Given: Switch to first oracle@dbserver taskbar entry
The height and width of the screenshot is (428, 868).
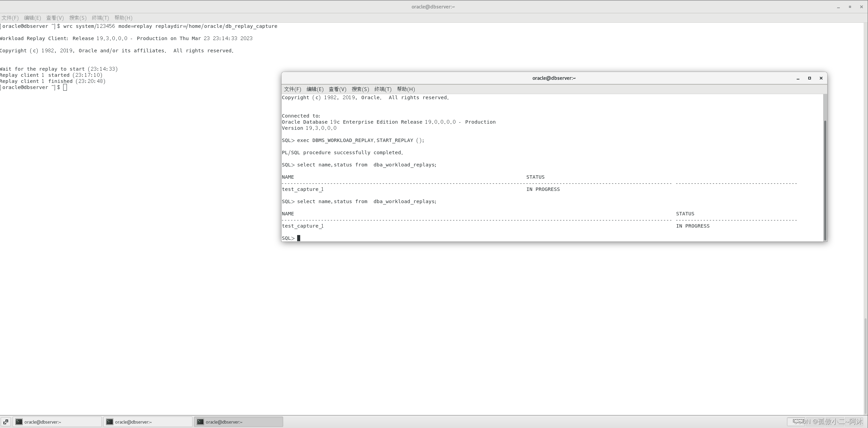Looking at the screenshot, I should [x=57, y=422].
